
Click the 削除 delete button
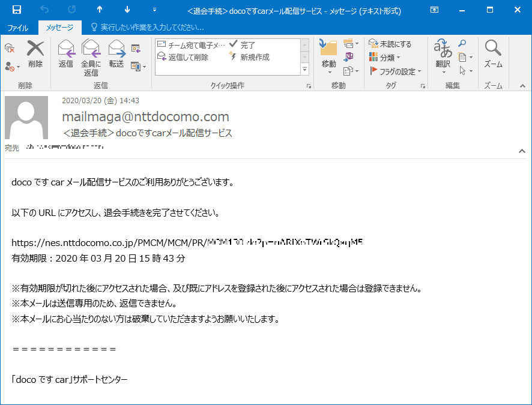(35, 54)
